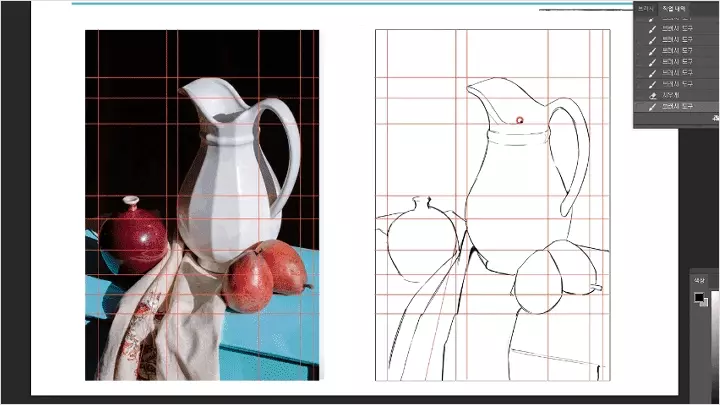Select the highlighted 브러시 도구 state below 지우개
720x405 pixels.
click(676, 107)
